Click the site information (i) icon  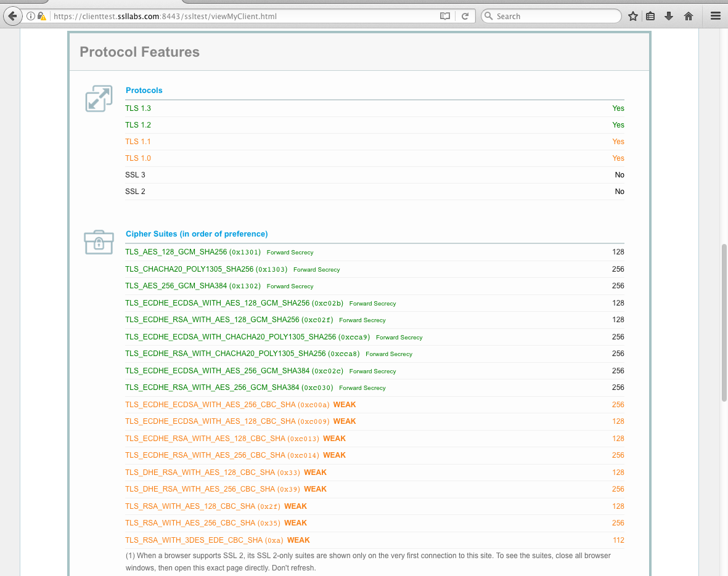coord(31,16)
